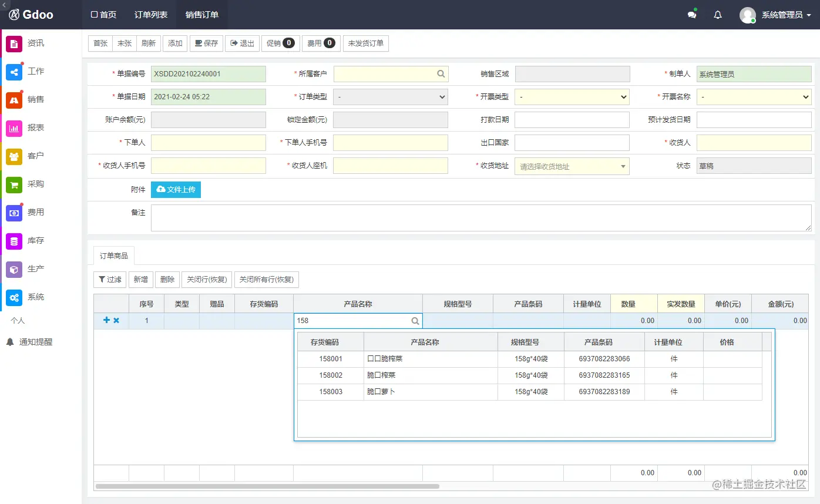The height and width of the screenshot is (504, 820).
Task: Click the 文件上传 button
Action: [x=176, y=189]
